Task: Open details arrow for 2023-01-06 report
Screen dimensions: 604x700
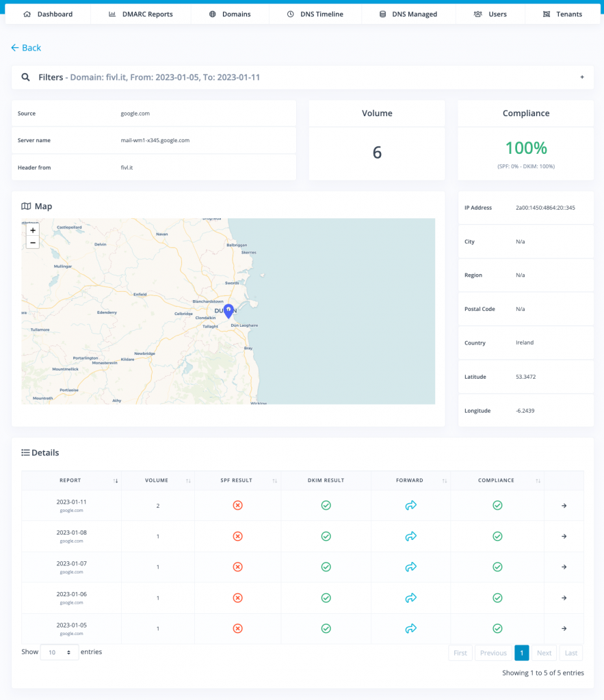Action: (564, 597)
